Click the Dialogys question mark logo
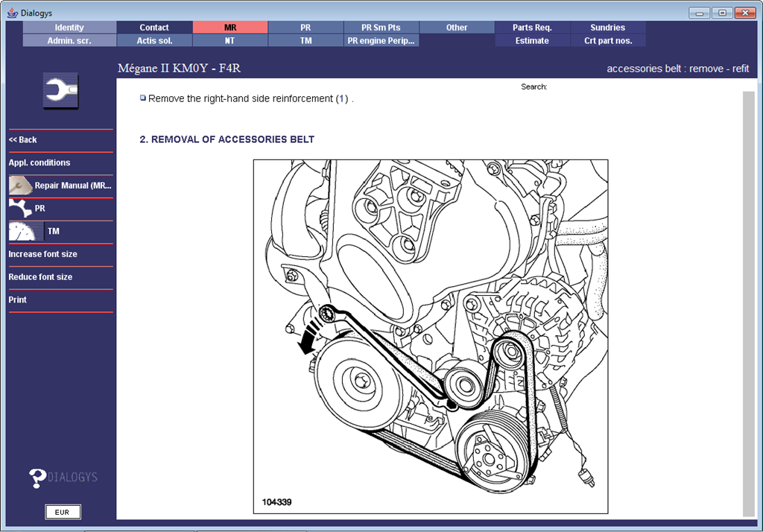The width and height of the screenshot is (763, 532). (38, 478)
